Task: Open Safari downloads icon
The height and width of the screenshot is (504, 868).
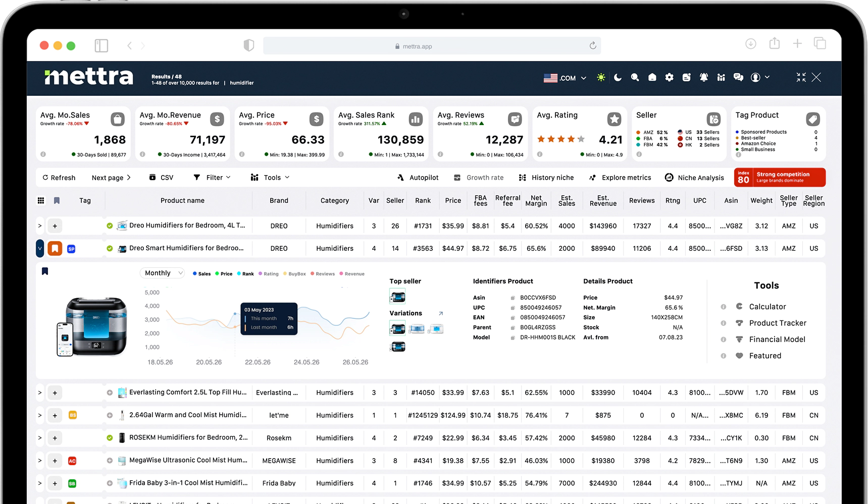Action: tap(751, 44)
